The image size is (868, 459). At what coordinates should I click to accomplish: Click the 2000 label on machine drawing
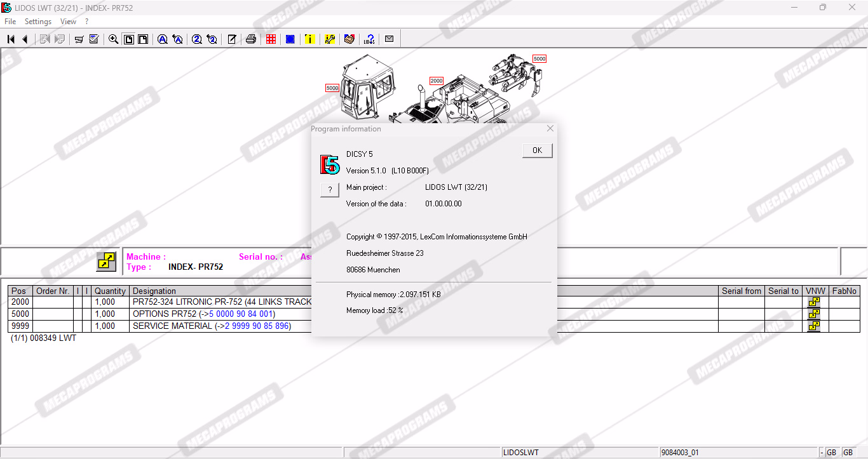click(x=437, y=81)
